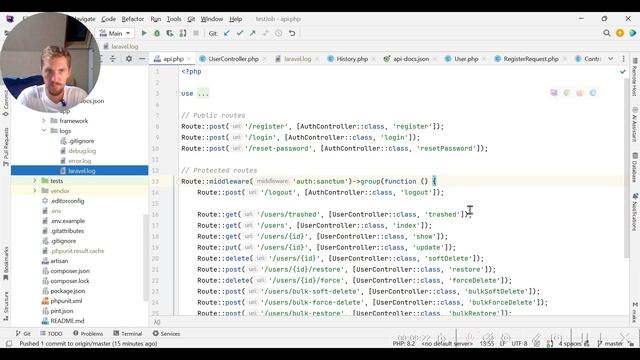Open project panel settings gear
This screenshot has height=360, width=640.
click(129, 59)
